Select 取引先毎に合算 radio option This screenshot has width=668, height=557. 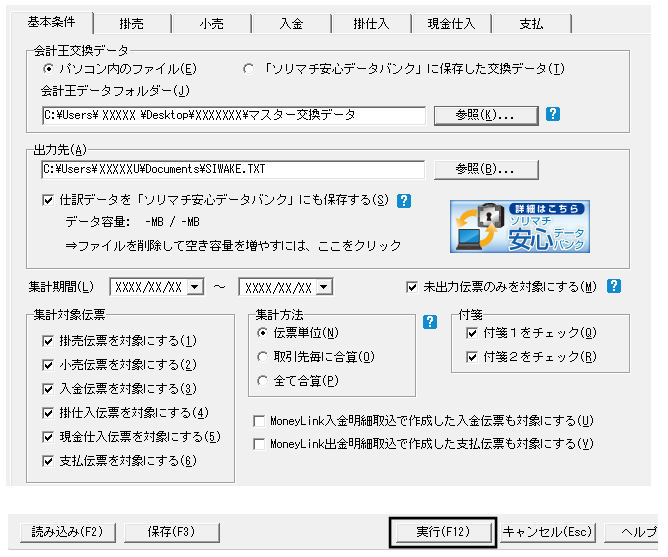point(263,356)
